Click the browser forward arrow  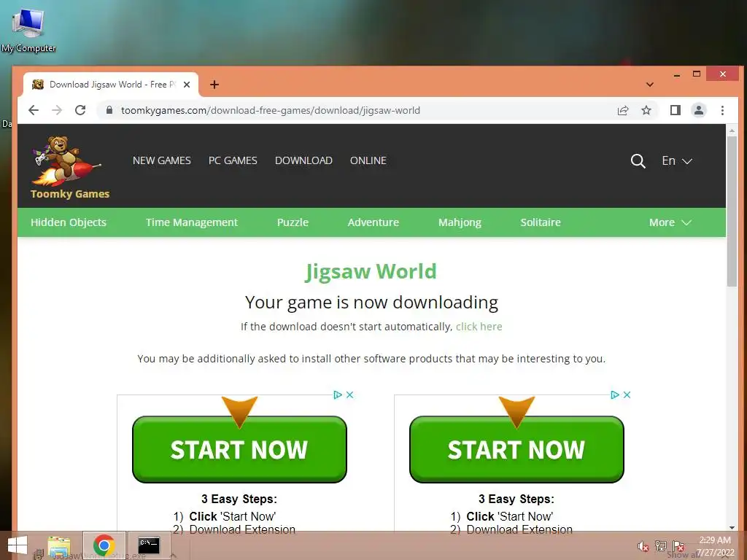[x=57, y=111]
